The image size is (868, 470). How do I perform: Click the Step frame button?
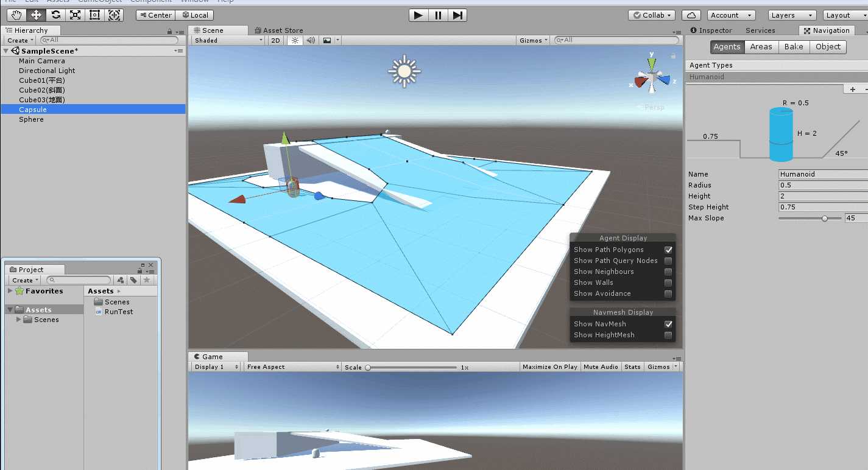click(x=458, y=15)
